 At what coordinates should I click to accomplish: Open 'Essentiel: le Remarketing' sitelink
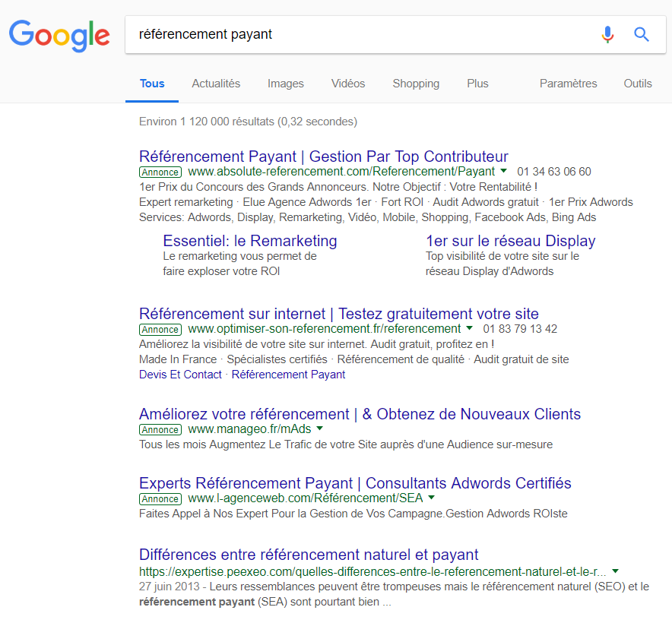pos(250,241)
